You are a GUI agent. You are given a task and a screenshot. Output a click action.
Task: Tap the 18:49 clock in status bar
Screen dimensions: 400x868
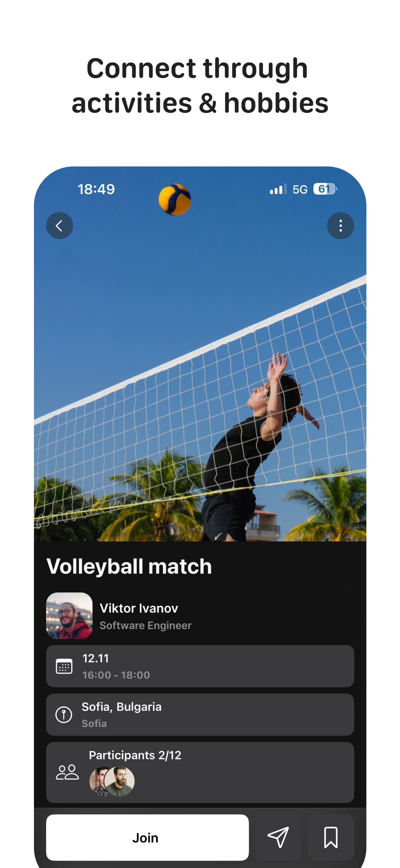pyautogui.click(x=96, y=189)
